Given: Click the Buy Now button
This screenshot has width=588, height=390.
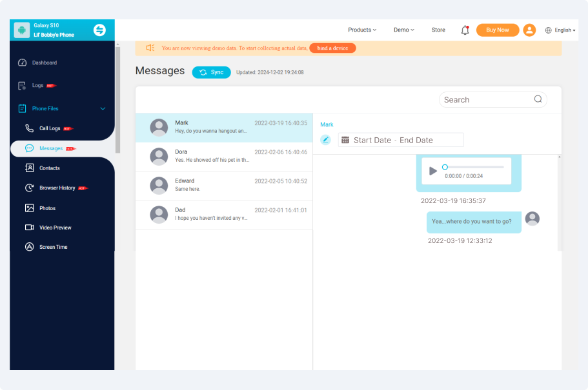Looking at the screenshot, I should point(497,30).
